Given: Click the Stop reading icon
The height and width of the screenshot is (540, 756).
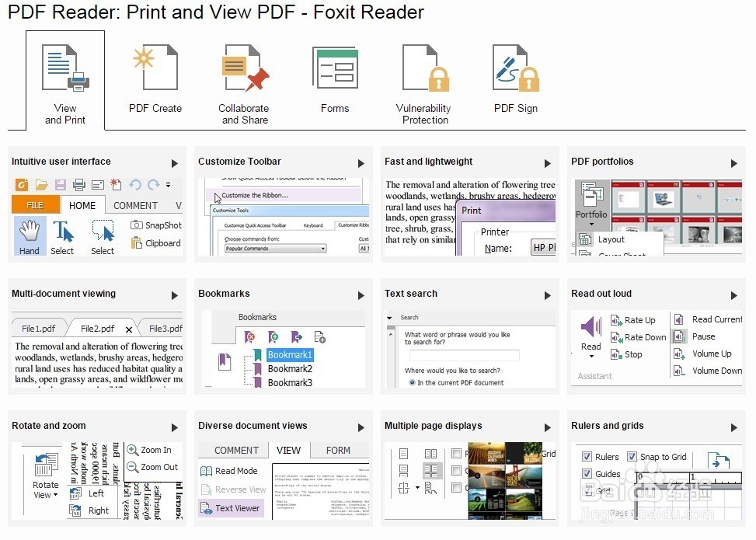Looking at the screenshot, I should point(616,354).
